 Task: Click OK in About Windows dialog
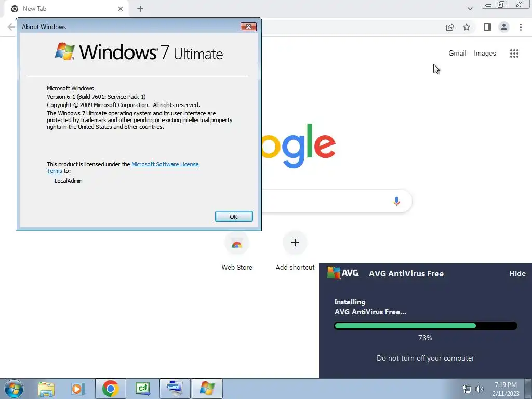(x=234, y=217)
